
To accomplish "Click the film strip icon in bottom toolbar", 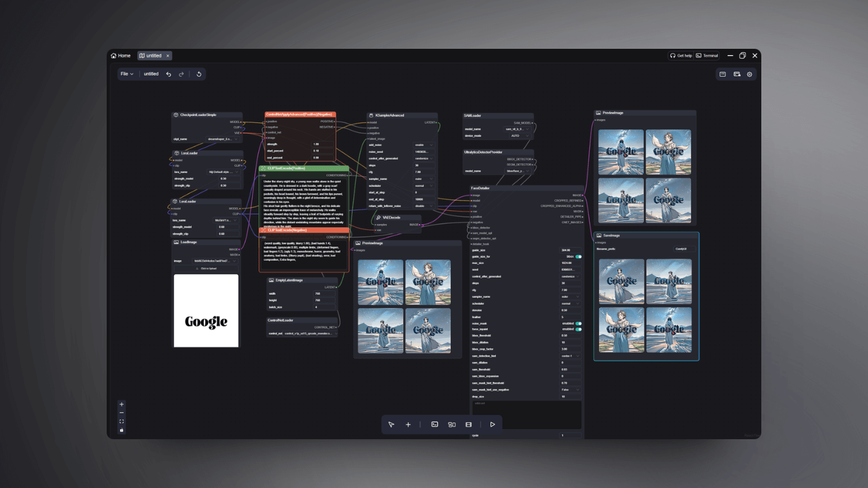I will 468,425.
